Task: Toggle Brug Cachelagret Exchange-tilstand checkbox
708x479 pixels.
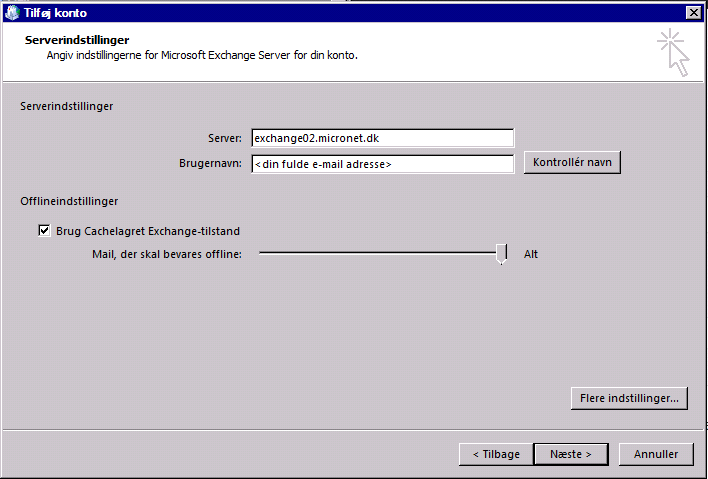Action: pos(44,231)
